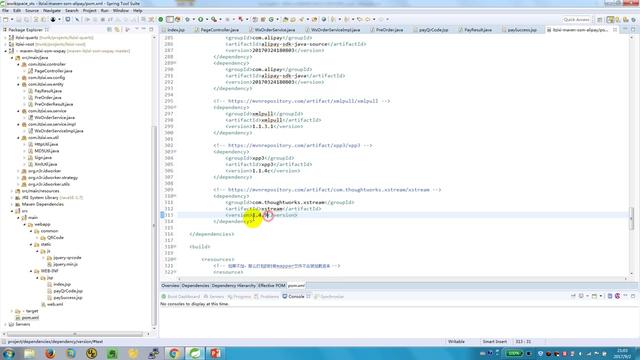The image size is (640, 360).
Task: Switch to PageController.java editor tab
Action: 219,30
